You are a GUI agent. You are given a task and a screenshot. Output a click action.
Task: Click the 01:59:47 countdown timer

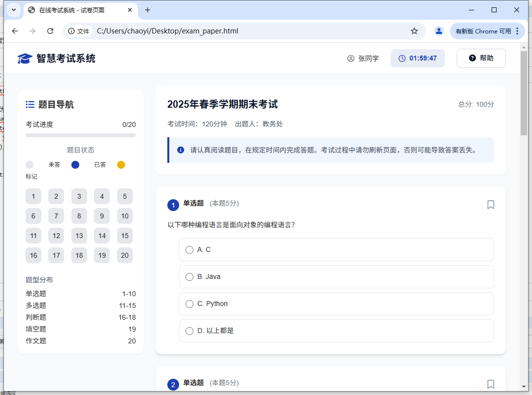coord(418,59)
